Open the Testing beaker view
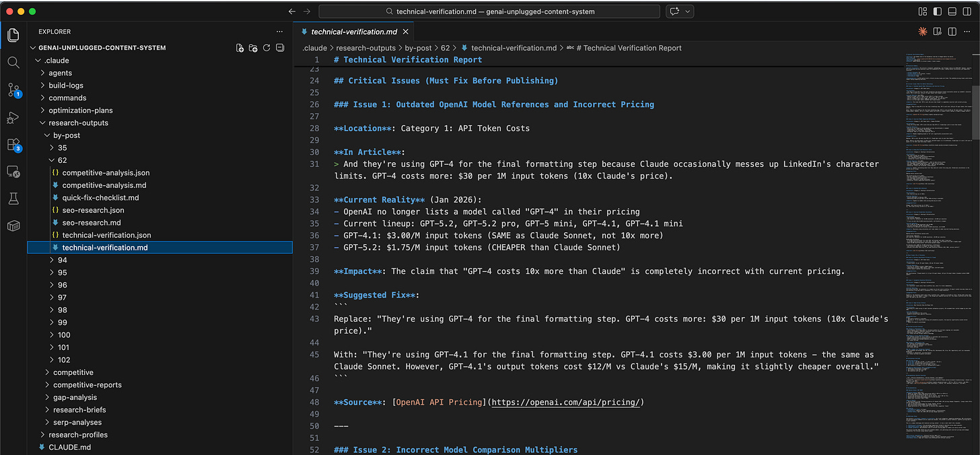980x455 pixels. [x=13, y=199]
